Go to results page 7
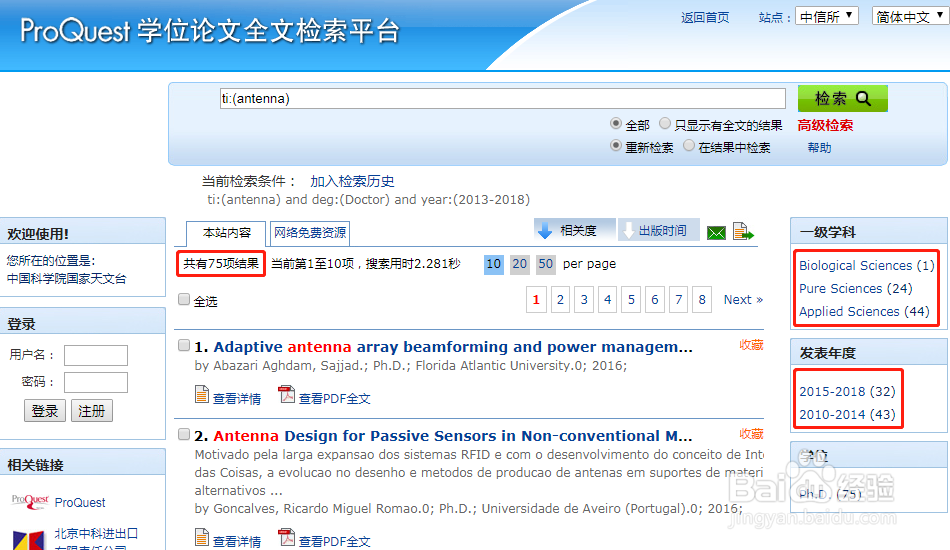This screenshot has width=950, height=550. pyautogui.click(x=679, y=299)
